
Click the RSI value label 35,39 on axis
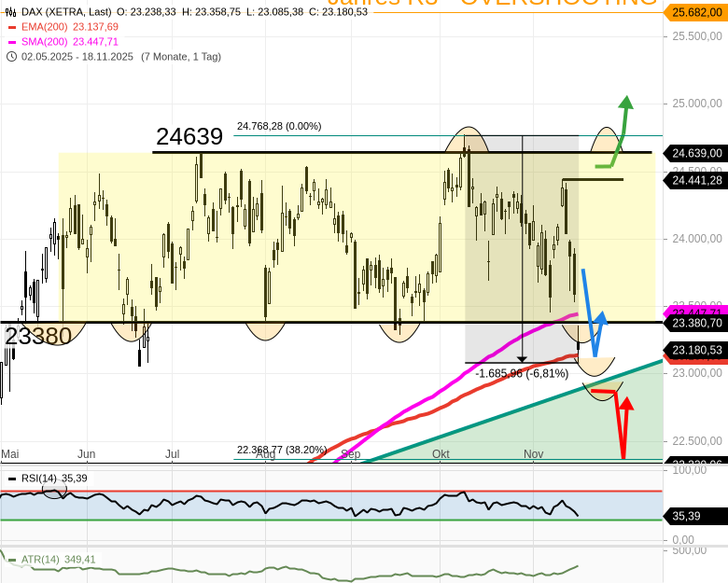pos(686,516)
